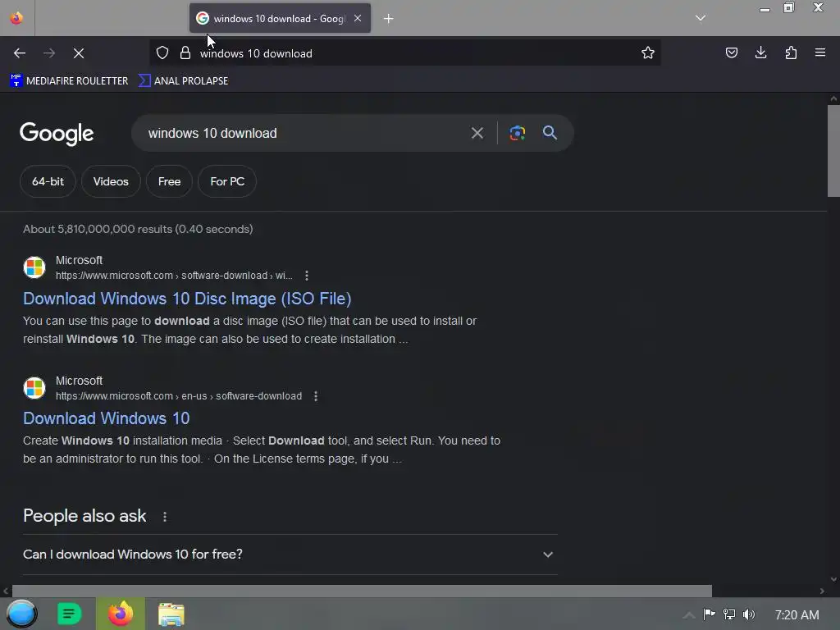
Task: Open 'Download Windows 10 Disc Image (ISO File)' result
Action: [187, 299]
